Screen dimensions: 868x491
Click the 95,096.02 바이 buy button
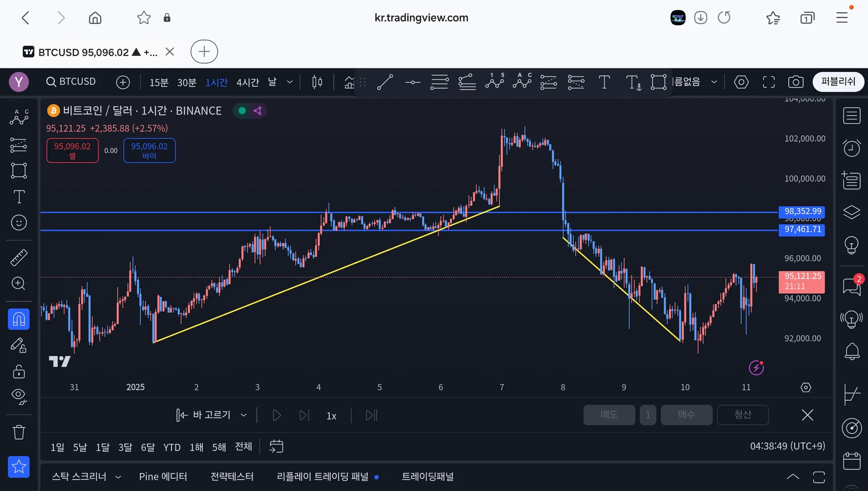149,150
